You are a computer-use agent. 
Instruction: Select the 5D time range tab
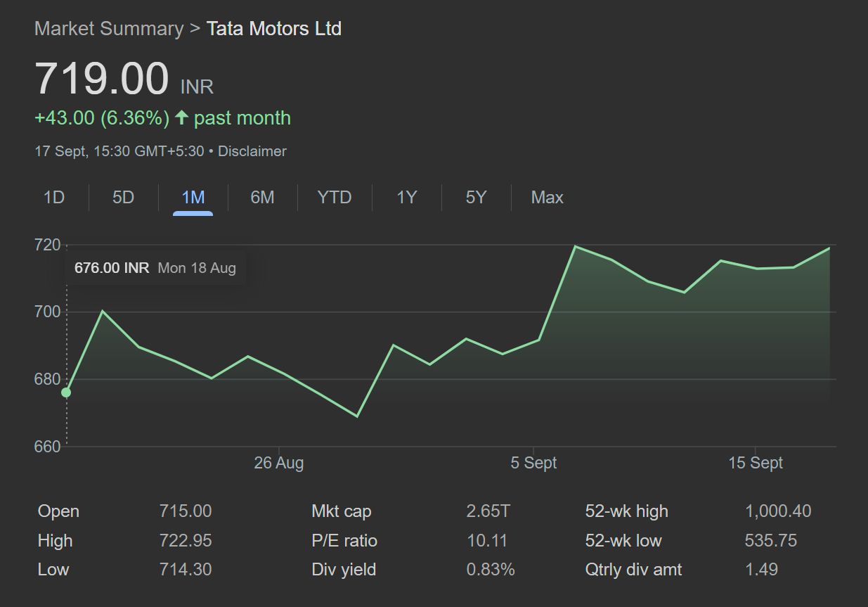(123, 198)
